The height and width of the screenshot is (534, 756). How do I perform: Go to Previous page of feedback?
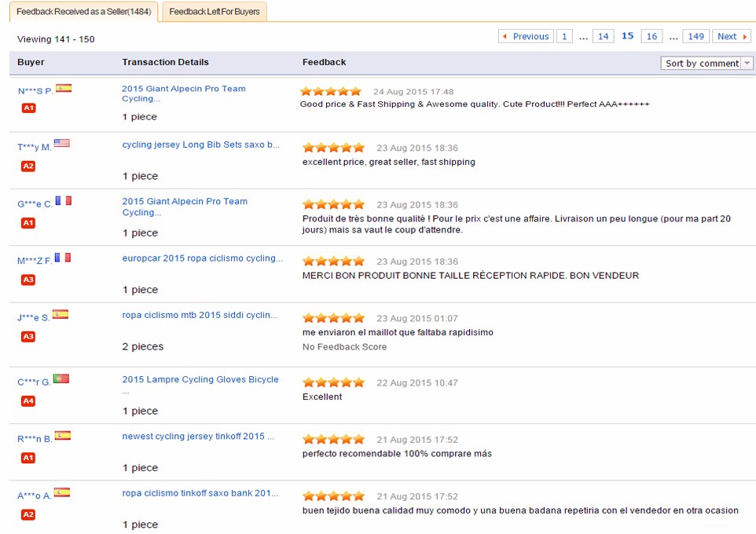[x=526, y=36]
